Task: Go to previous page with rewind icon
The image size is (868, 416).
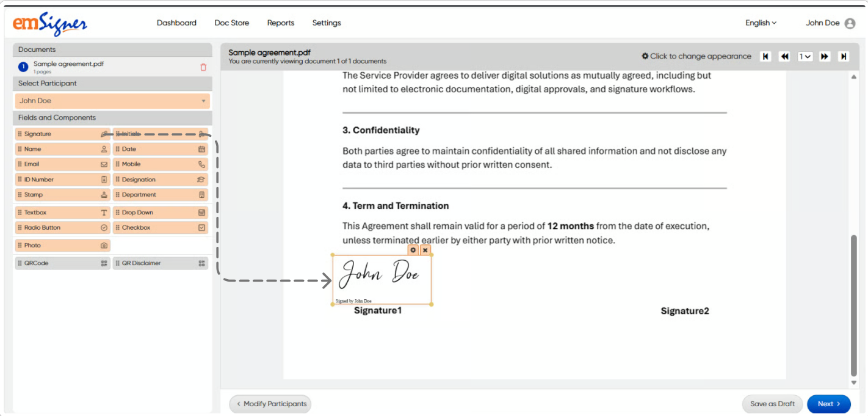Action: coord(785,56)
